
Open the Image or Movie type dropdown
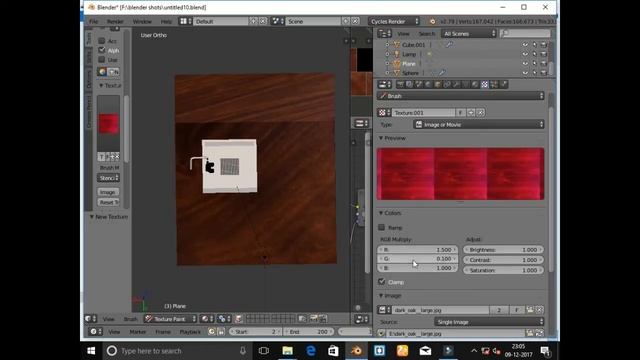pos(479,124)
